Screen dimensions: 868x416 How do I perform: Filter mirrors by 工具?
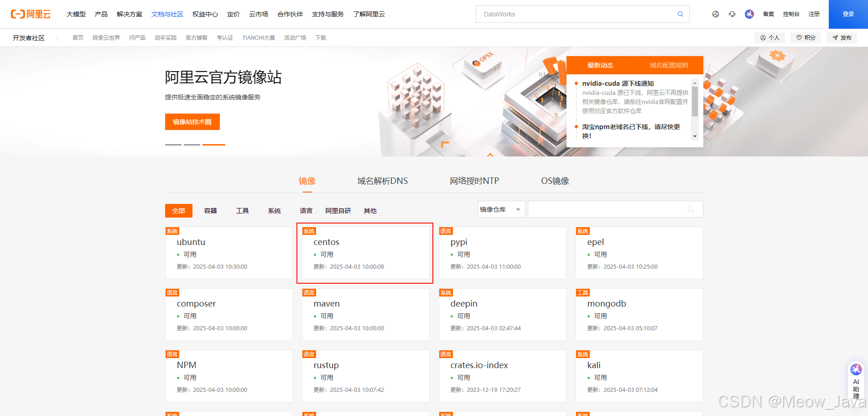click(x=243, y=211)
